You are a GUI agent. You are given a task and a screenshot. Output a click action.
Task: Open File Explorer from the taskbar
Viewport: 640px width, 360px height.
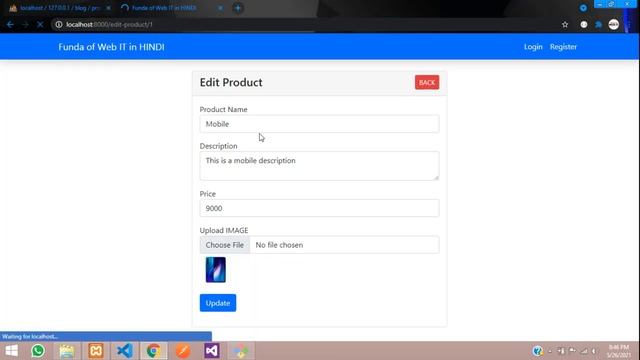coord(67,351)
